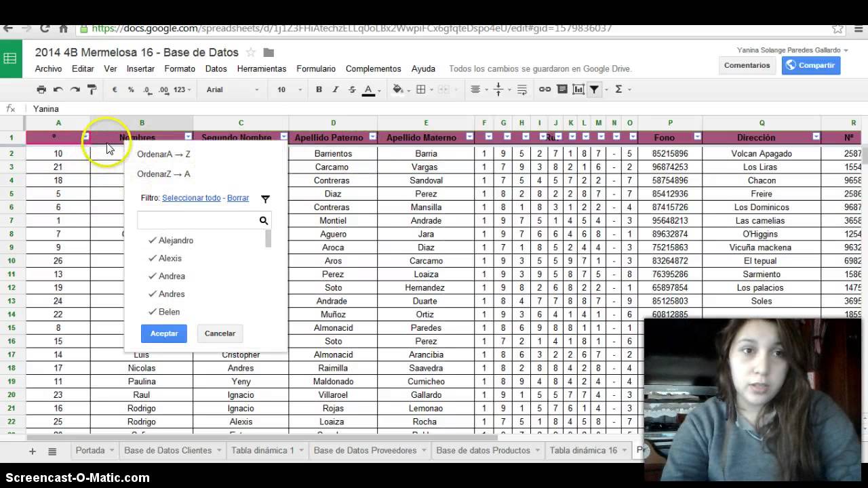
Task: Open Comentarios button
Action: tap(747, 66)
